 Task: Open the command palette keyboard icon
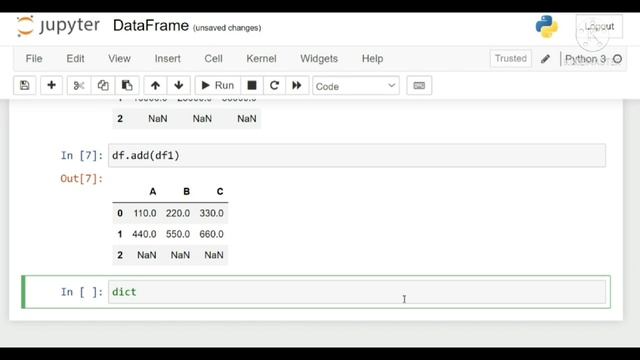[419, 85]
